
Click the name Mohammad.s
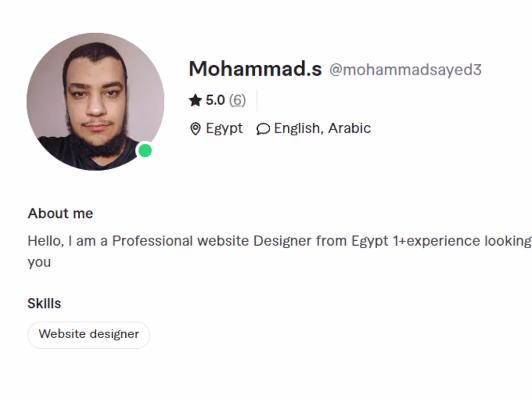point(255,69)
